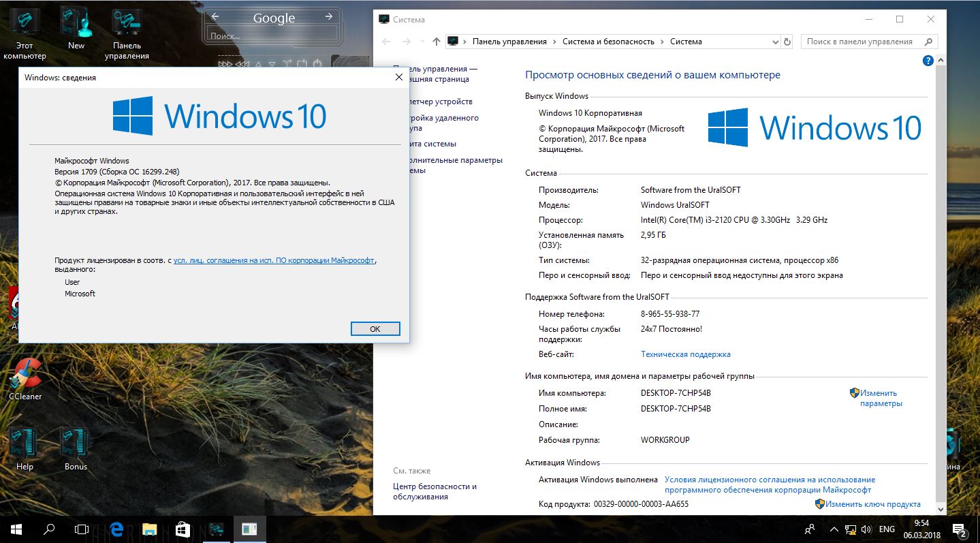Click the scrollbar up arrow in System window
The height and width of the screenshot is (543, 980).
[x=942, y=61]
